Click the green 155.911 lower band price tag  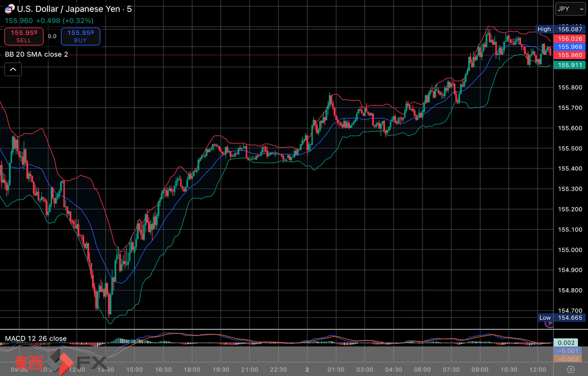[570, 65]
